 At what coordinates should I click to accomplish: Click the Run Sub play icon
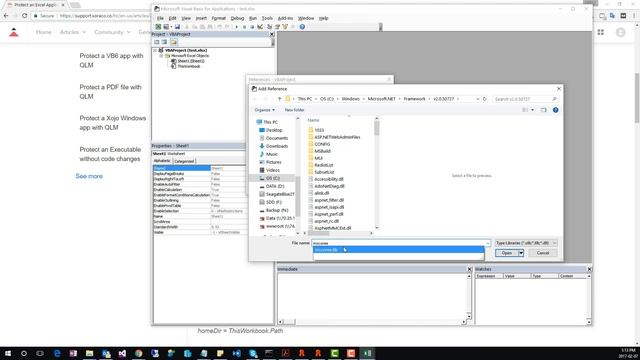[237, 27]
